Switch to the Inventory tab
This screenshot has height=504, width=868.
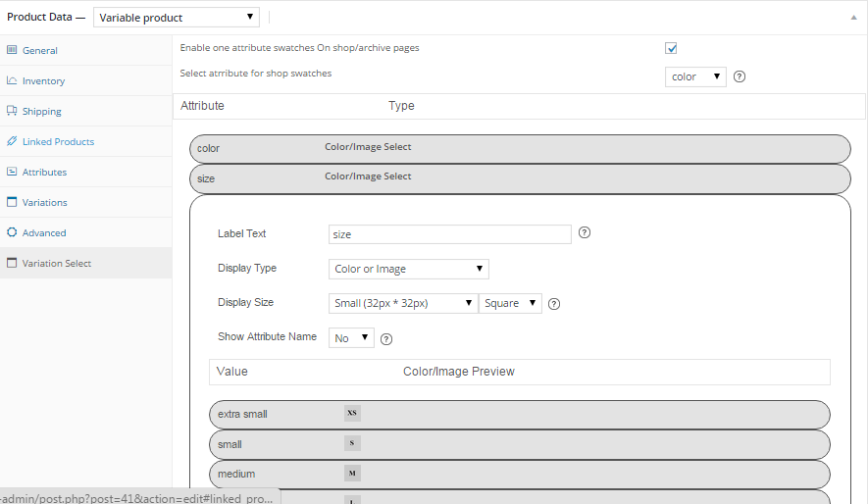click(44, 81)
